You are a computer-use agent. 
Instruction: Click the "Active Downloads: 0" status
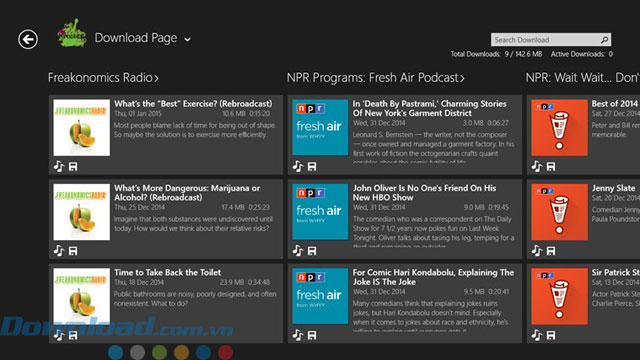[582, 54]
